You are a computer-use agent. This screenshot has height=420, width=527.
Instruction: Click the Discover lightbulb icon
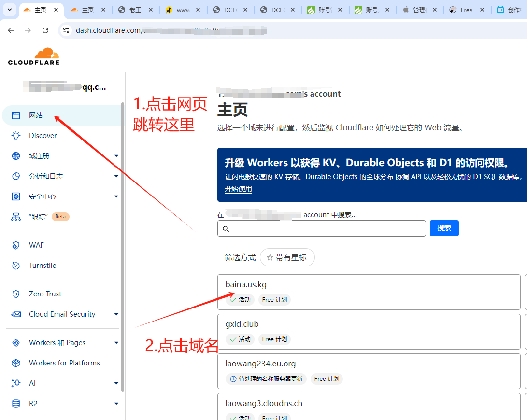point(16,136)
